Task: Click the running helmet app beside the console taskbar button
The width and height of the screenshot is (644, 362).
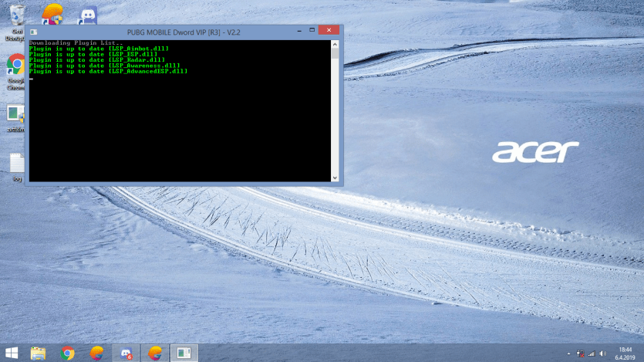Action: (x=155, y=353)
